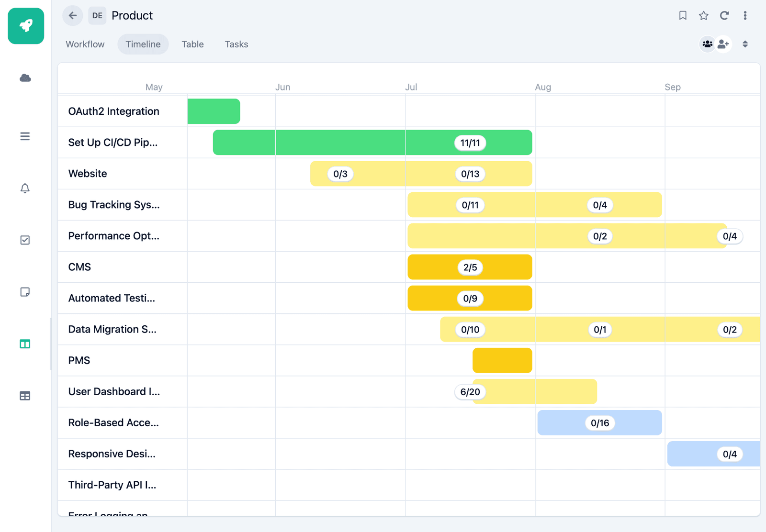This screenshot has height=532, width=766.
Task: Click 6/20 badge on User Dashboard bar
Action: point(470,391)
